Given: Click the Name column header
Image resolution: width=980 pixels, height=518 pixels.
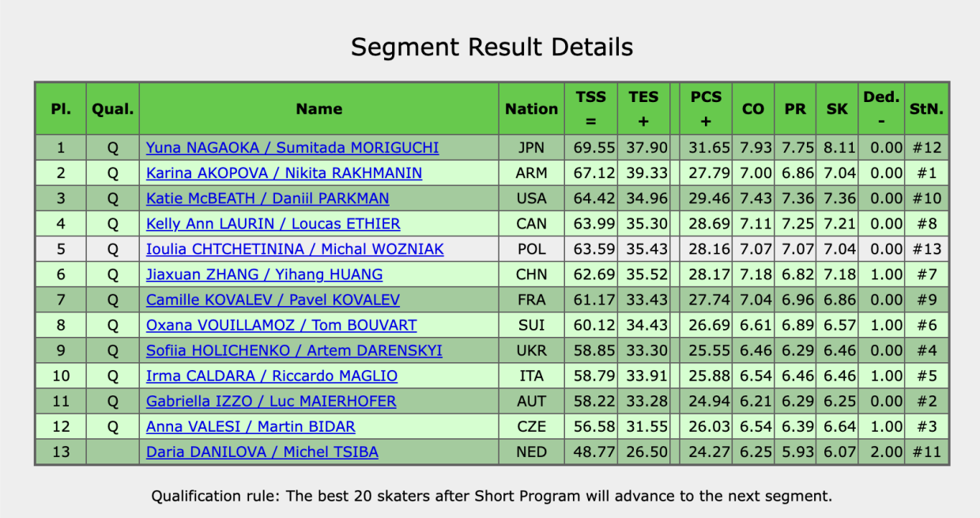Looking at the screenshot, I should (x=319, y=109).
